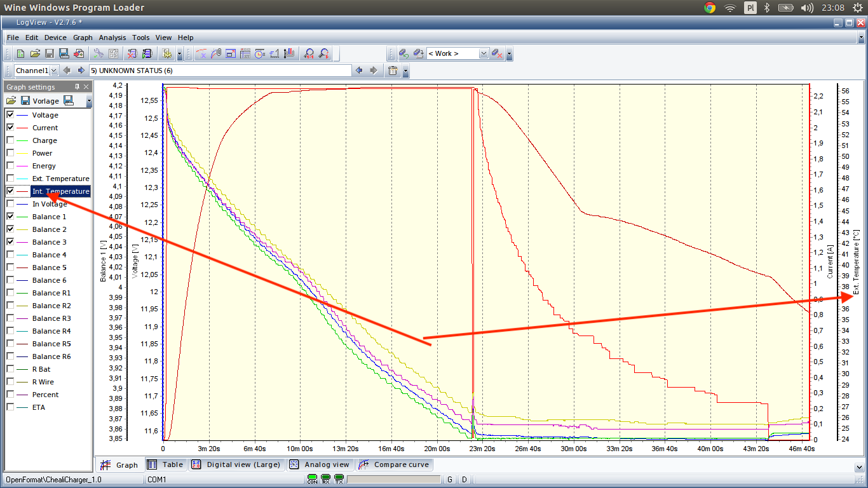Image resolution: width=868 pixels, height=488 pixels.
Task: Click blue right arrow next to Channel1
Action: tap(81, 71)
